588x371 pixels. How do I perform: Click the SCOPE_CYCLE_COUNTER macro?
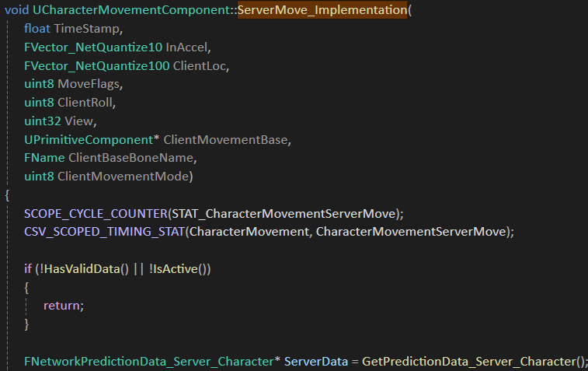pyautogui.click(x=96, y=214)
